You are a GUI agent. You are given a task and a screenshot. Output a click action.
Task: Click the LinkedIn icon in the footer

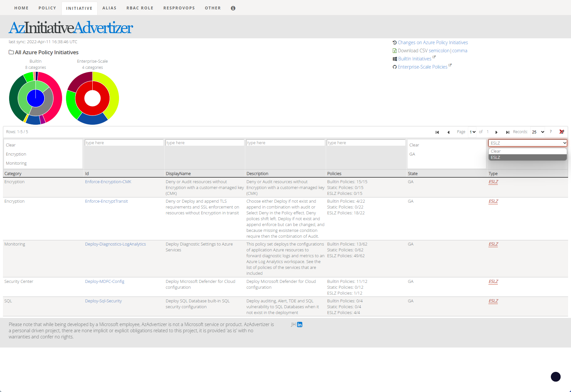tap(299, 324)
